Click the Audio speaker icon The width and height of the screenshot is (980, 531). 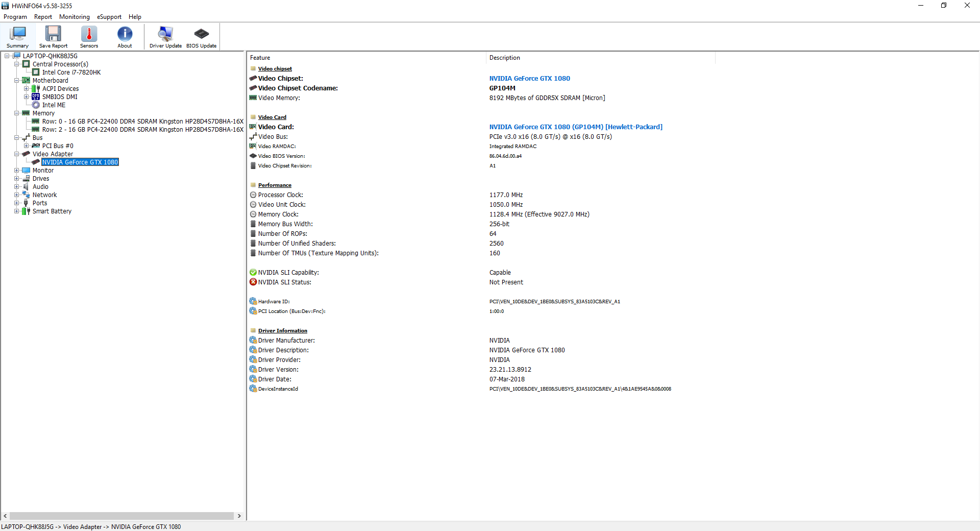coord(26,187)
